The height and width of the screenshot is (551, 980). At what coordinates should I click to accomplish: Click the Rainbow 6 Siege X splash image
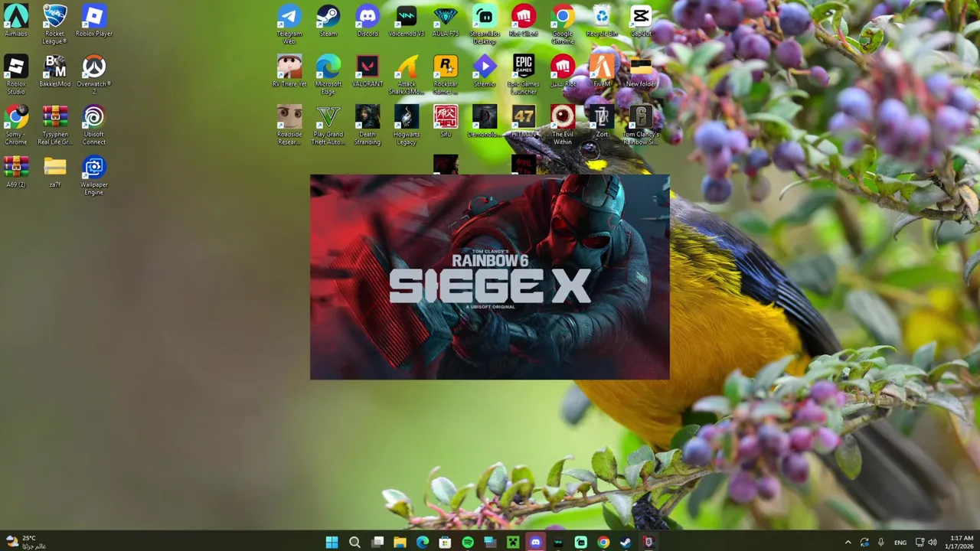coord(490,277)
